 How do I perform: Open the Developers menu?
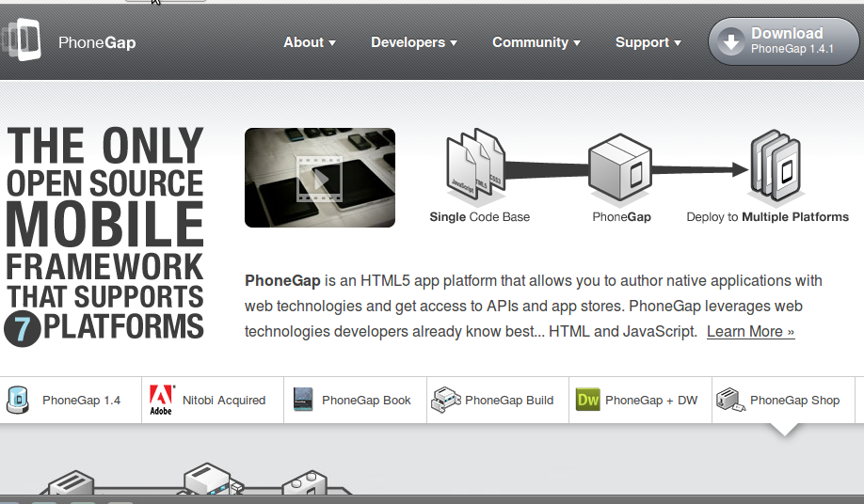click(x=414, y=42)
